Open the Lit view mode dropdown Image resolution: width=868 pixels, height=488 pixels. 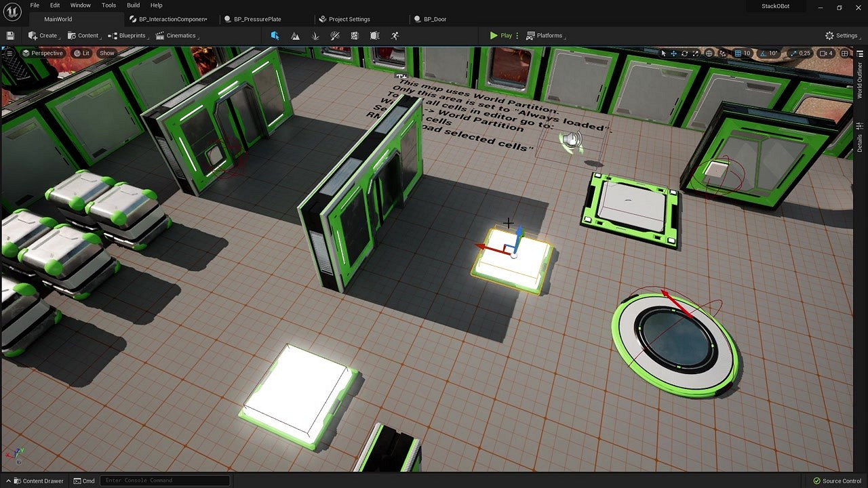tap(82, 53)
